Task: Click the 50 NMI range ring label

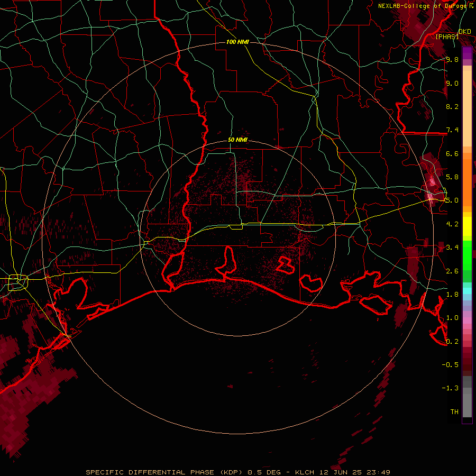Action: (x=237, y=140)
